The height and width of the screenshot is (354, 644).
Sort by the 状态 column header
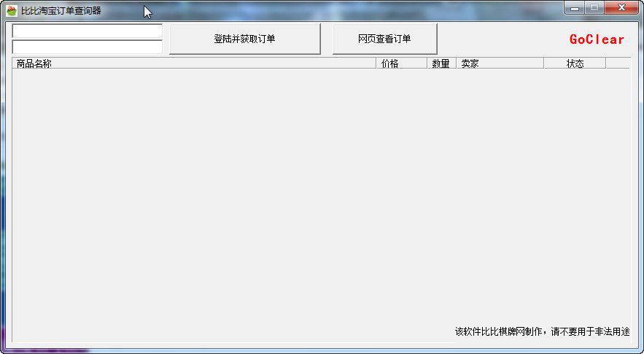(575, 64)
